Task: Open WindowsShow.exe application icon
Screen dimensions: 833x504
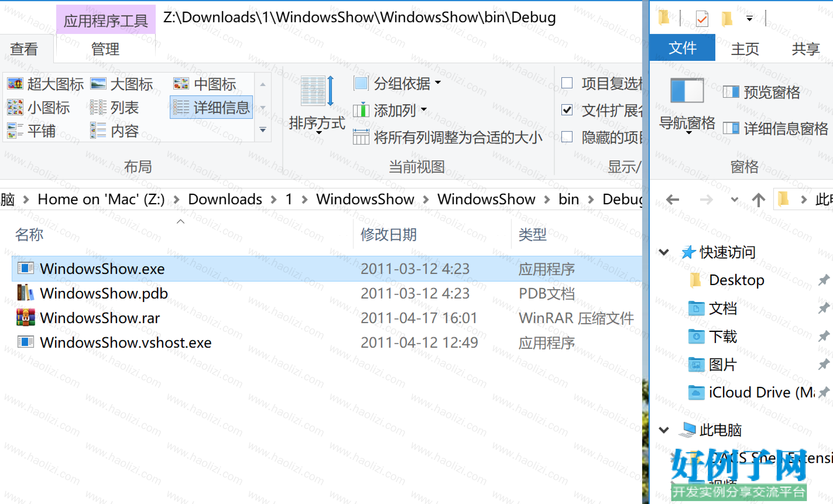Action: tap(26, 268)
